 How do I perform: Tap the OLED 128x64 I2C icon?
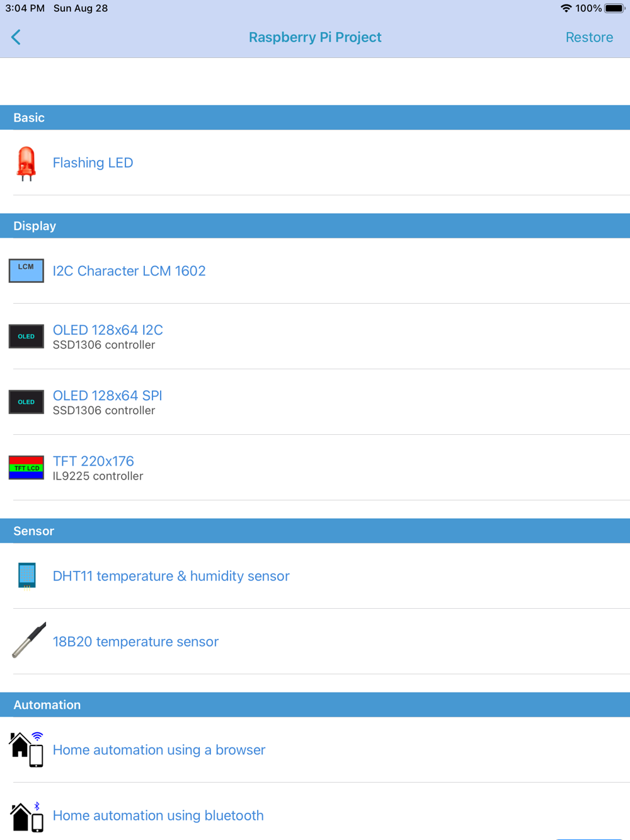click(x=26, y=337)
